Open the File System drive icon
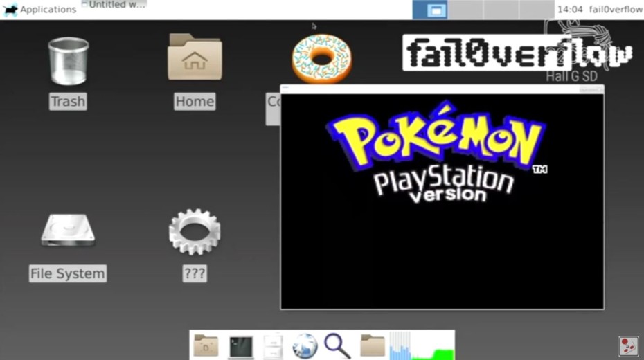This screenshot has height=360, width=644. point(68,231)
